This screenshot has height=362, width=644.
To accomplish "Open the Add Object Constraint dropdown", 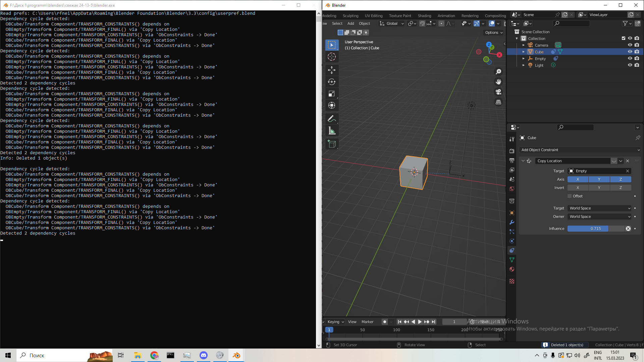I will [x=580, y=150].
